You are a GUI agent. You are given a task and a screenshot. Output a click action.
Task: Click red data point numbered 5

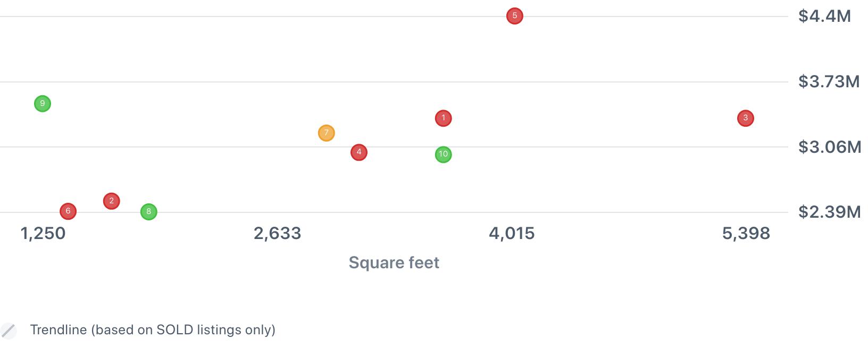click(514, 16)
